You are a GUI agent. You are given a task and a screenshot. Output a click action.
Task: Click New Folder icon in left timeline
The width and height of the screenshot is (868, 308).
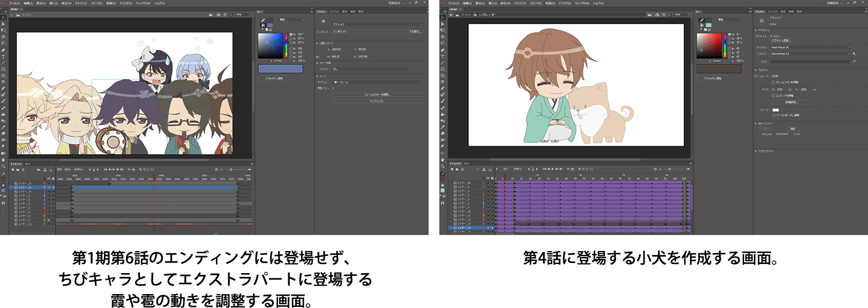click(18, 170)
